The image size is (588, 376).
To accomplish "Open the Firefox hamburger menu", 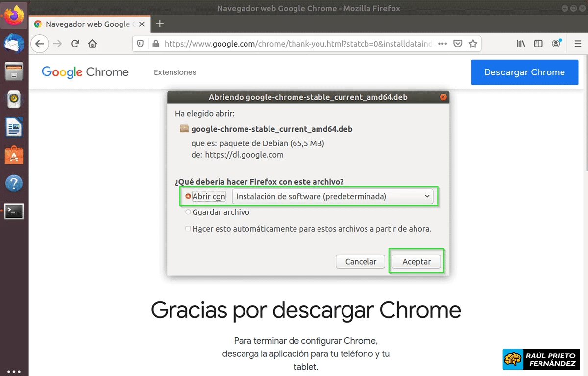I will (x=577, y=44).
